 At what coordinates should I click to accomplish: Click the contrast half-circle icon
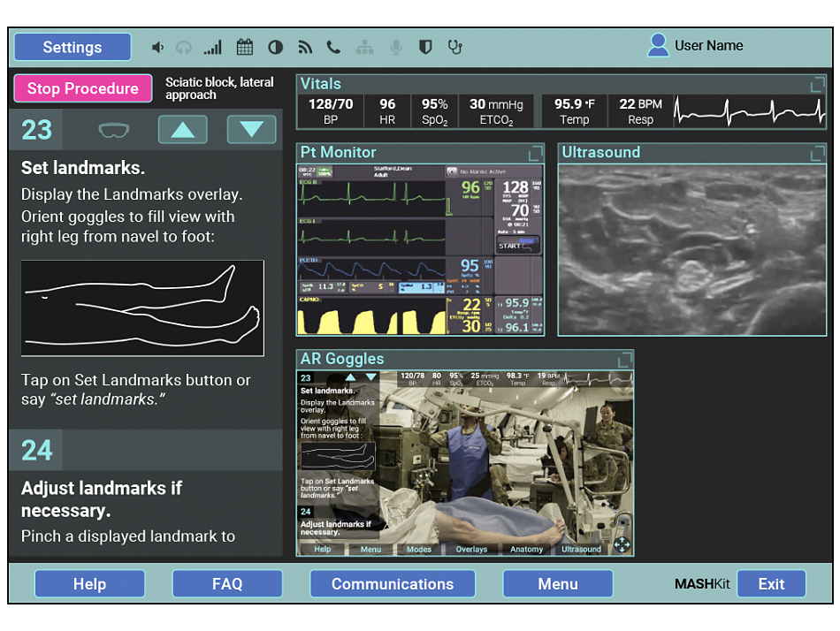(x=276, y=48)
